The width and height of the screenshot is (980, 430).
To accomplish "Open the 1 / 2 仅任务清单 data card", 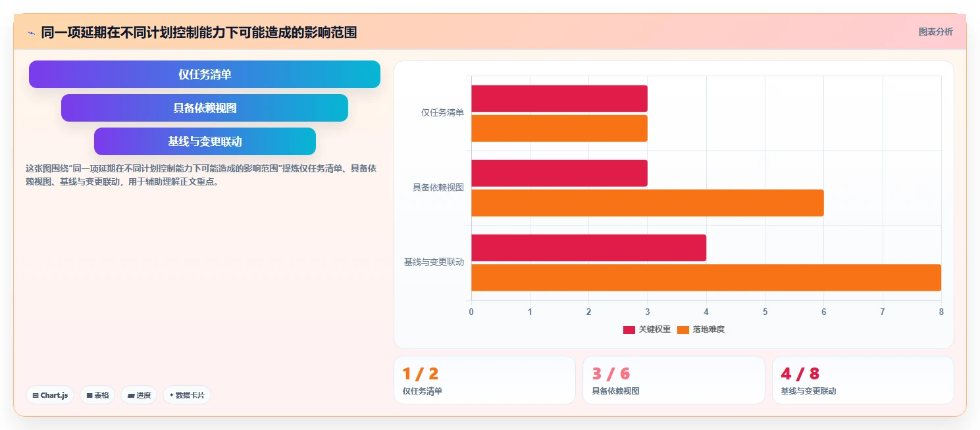I will pos(484,380).
